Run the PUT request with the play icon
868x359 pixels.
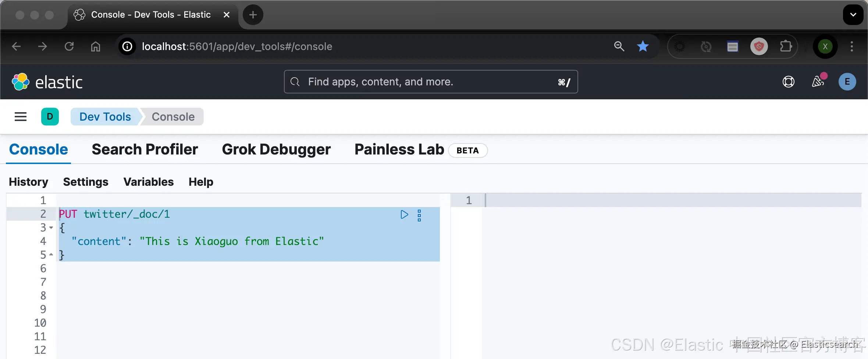(404, 214)
